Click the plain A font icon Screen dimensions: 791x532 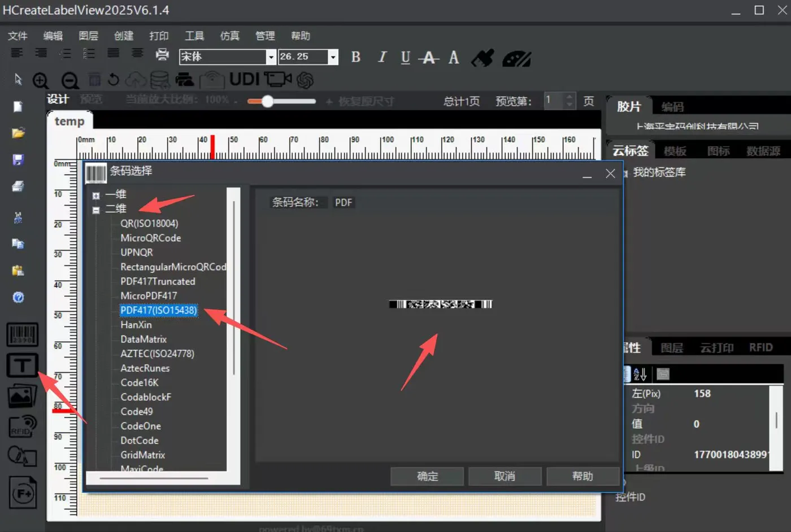click(454, 58)
